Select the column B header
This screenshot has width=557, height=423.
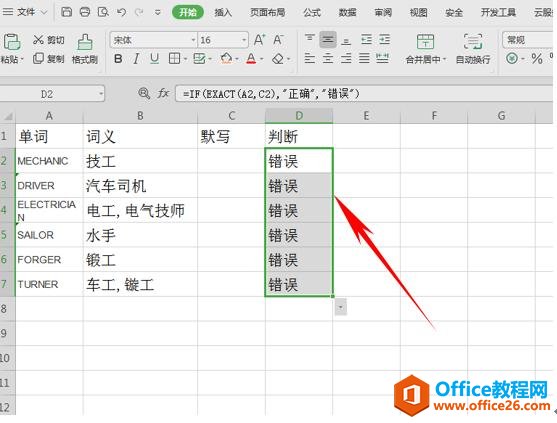click(140, 116)
